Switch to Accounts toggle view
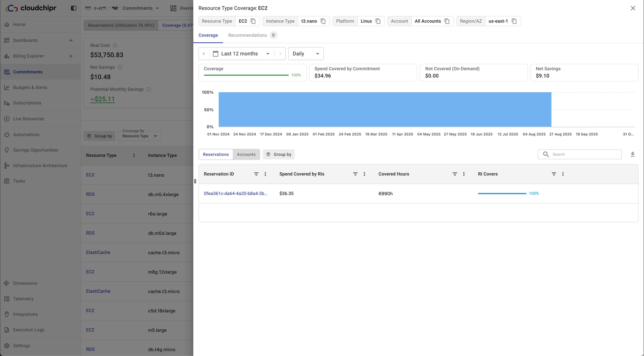This screenshot has height=356, width=644. pyautogui.click(x=246, y=154)
